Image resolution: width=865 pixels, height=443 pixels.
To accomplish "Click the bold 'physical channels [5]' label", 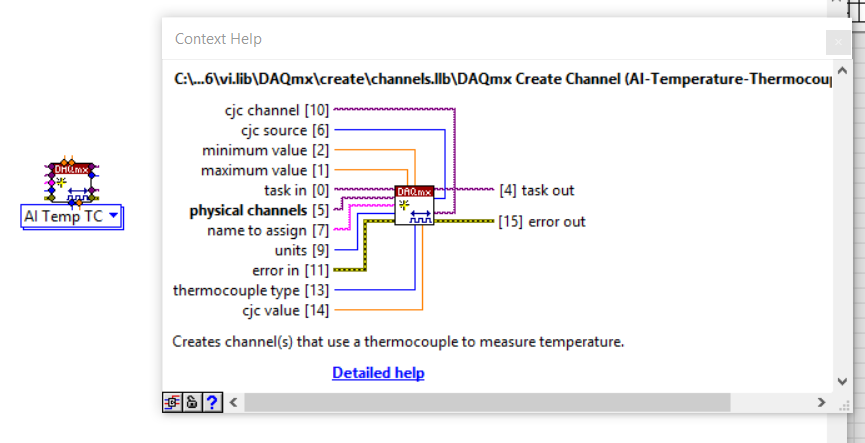I will point(259,210).
